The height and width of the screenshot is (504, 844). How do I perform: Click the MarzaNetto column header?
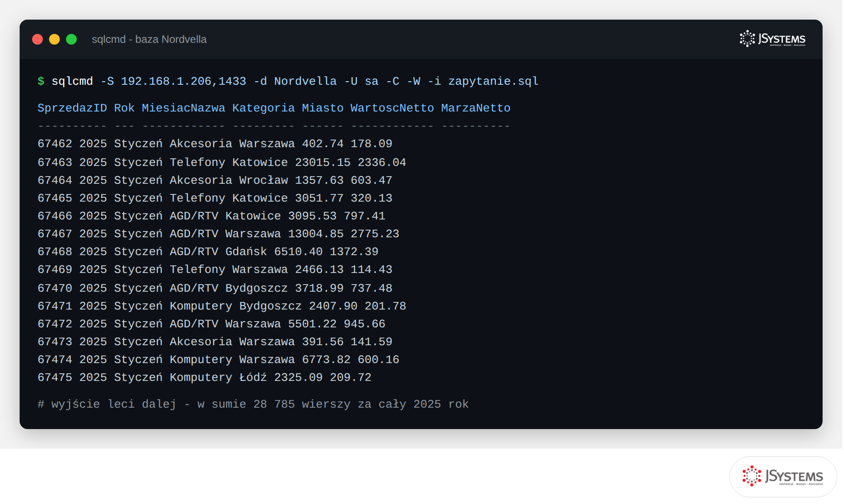pos(476,108)
